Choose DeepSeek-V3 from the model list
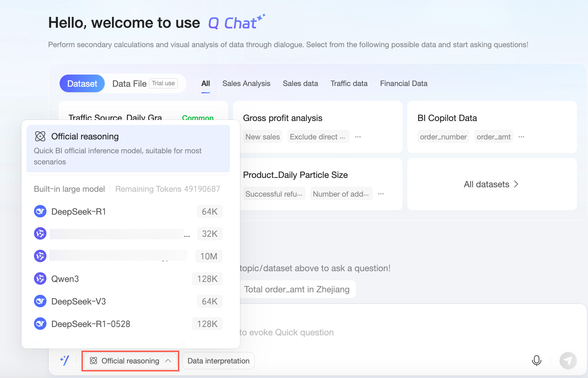This screenshot has width=588, height=378. 128,301
